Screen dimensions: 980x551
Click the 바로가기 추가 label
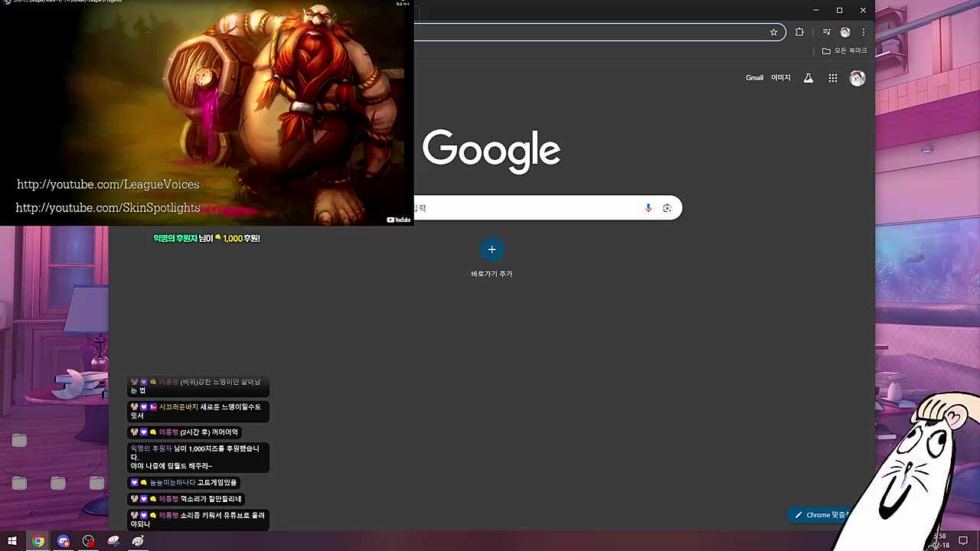click(x=492, y=274)
